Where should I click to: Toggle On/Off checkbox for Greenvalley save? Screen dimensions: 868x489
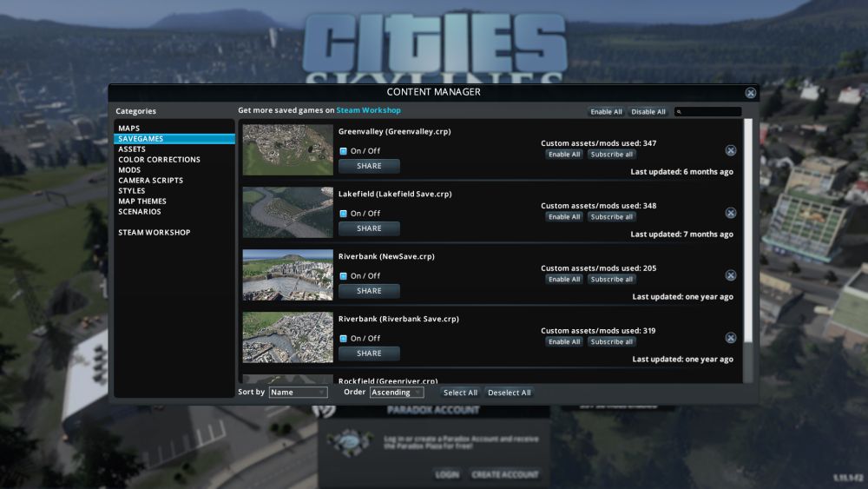coord(343,151)
